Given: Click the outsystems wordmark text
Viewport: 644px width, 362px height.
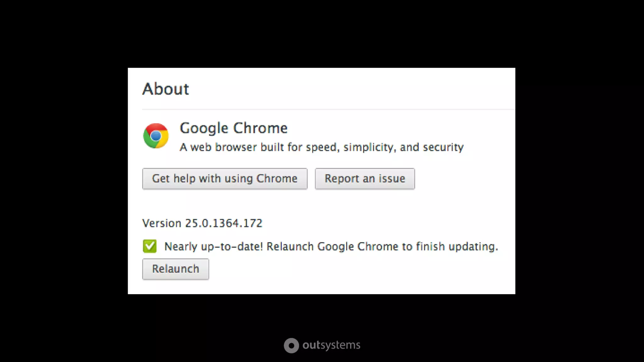Looking at the screenshot, I should coord(331,345).
